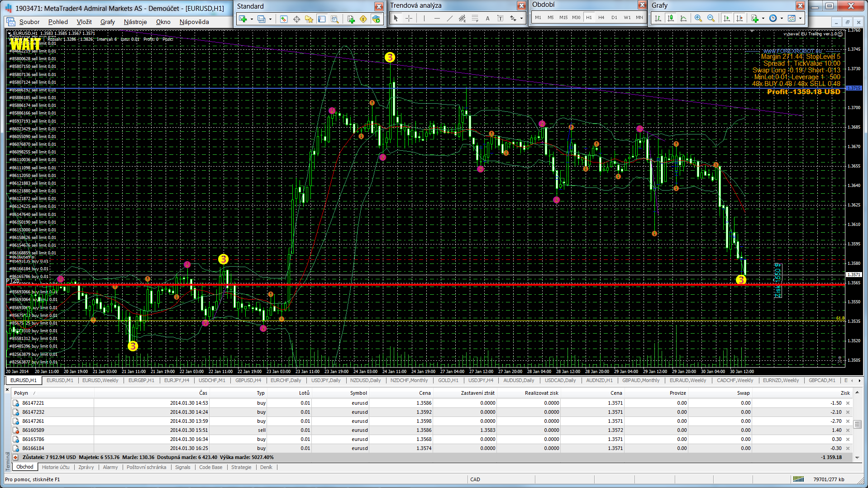Open the Nápověda menu

tap(194, 22)
